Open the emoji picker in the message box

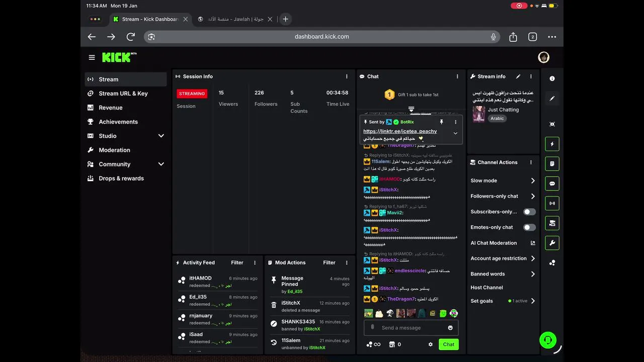[450, 328]
